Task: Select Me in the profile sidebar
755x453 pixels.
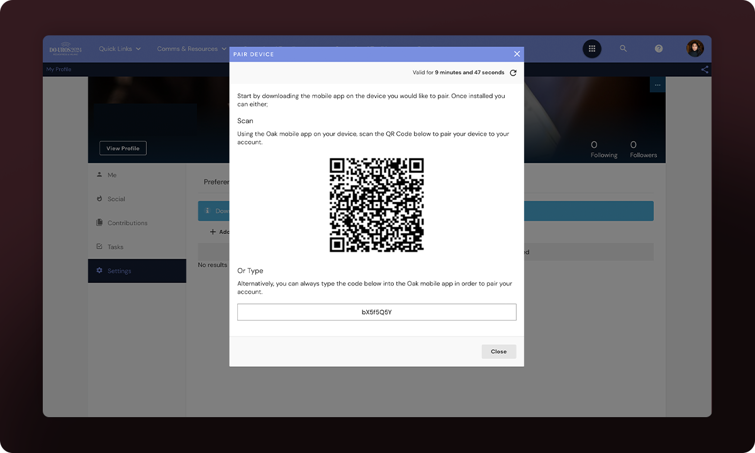Action: pos(112,175)
